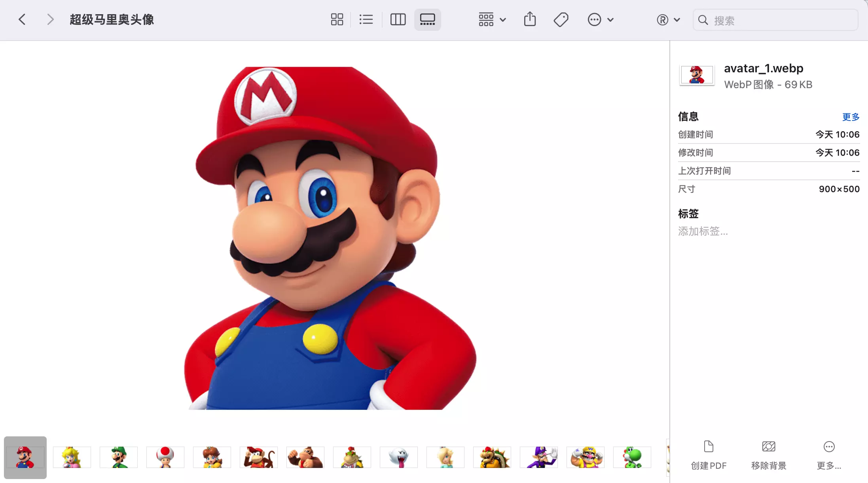Screen dimensions: 868x483
Task: Select the Princess Peach thumbnail
Action: 72,457
